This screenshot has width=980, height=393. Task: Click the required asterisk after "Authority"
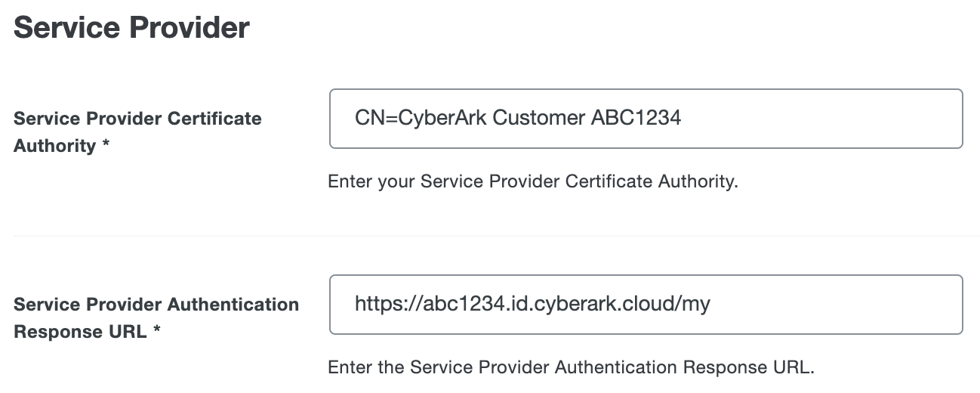point(106,146)
